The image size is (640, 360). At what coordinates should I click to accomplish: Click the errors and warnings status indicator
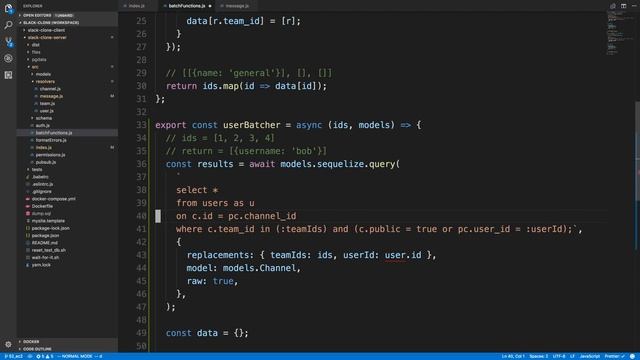(44, 356)
